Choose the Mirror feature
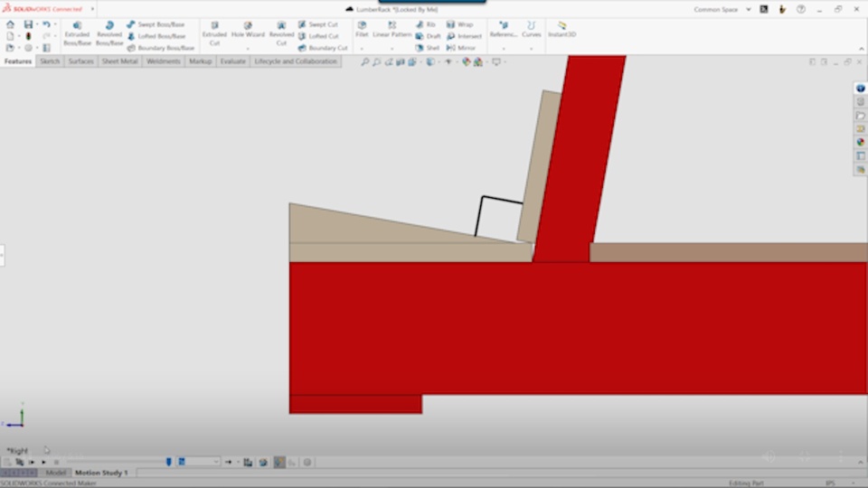 461,48
